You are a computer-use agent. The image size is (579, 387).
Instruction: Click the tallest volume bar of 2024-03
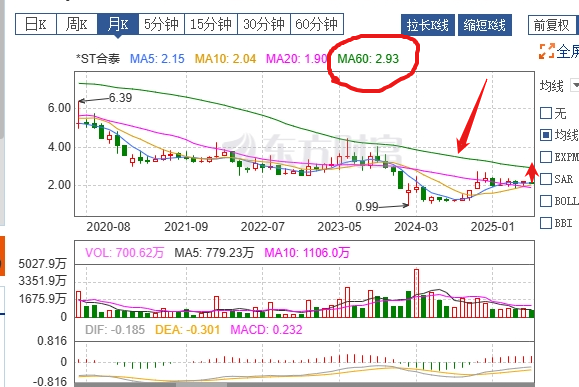(x=417, y=293)
